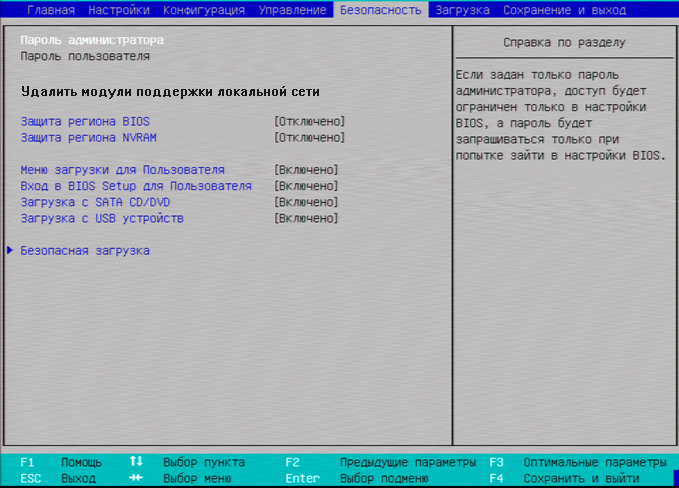Change Вход в BIOS Setup для Пользователя value

pyautogui.click(x=306, y=186)
